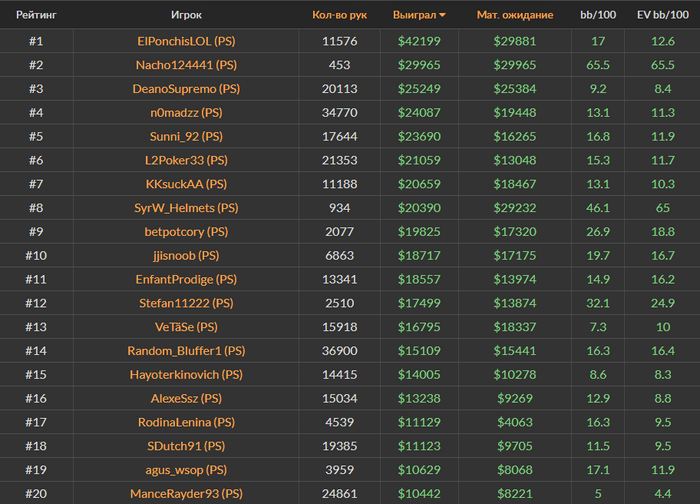Open SyrW_Helmets (PS) player stats

pyautogui.click(x=186, y=208)
